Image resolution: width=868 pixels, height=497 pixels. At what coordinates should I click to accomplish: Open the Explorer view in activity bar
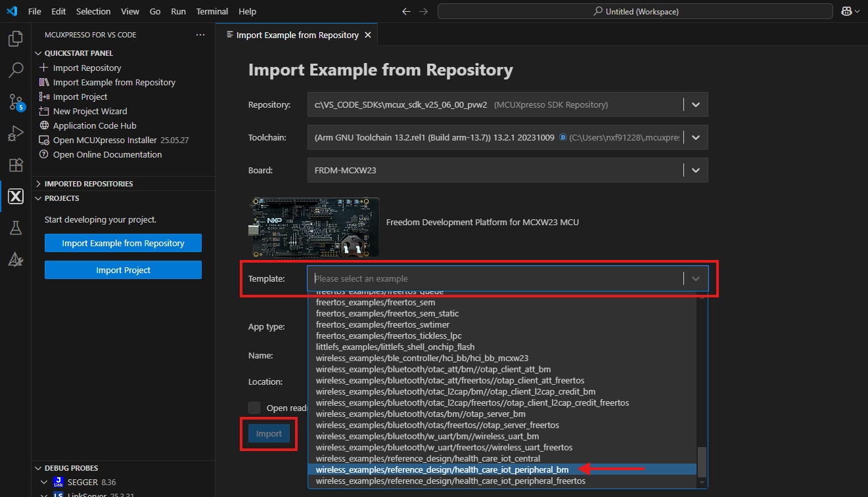point(16,39)
